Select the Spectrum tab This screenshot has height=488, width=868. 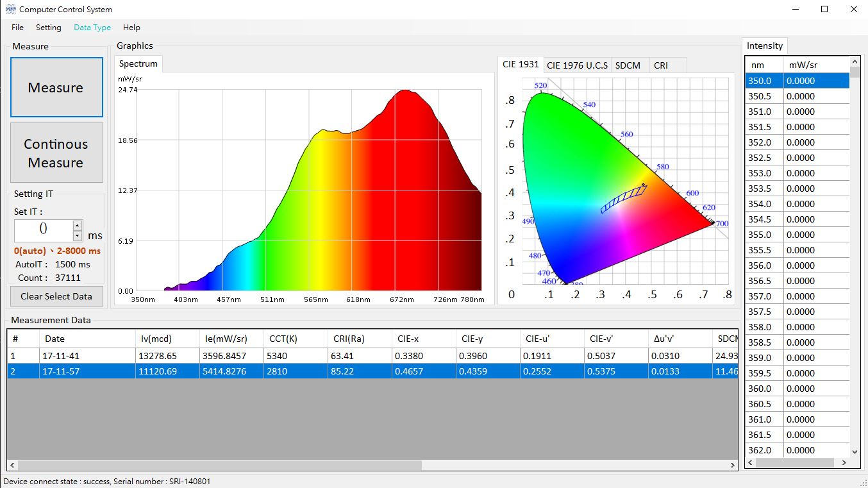click(x=138, y=63)
